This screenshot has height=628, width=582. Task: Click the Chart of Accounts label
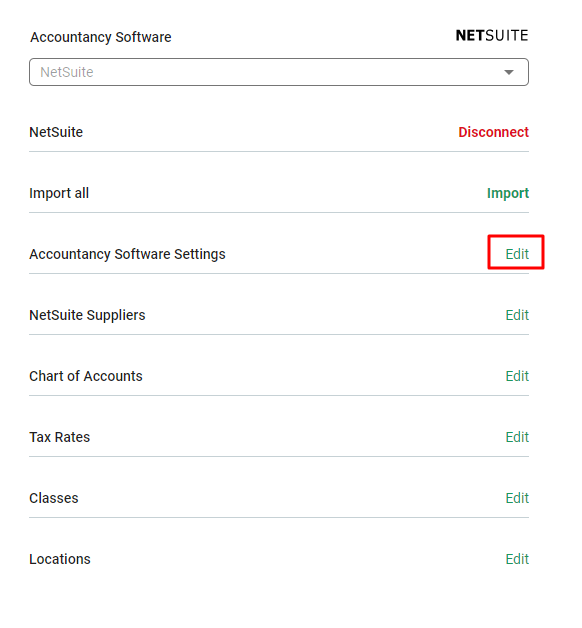tap(86, 376)
